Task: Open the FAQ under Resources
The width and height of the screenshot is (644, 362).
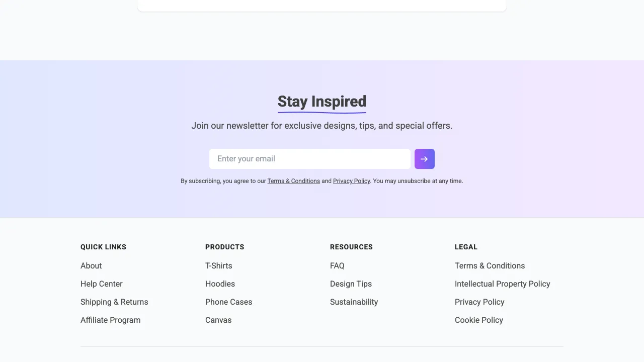Action: (337, 265)
